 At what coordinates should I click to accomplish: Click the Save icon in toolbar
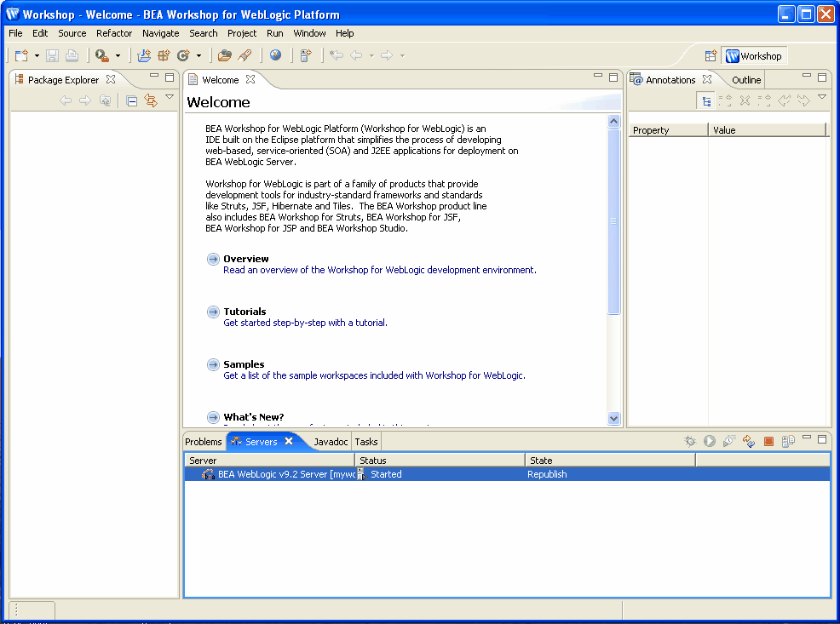(52, 55)
